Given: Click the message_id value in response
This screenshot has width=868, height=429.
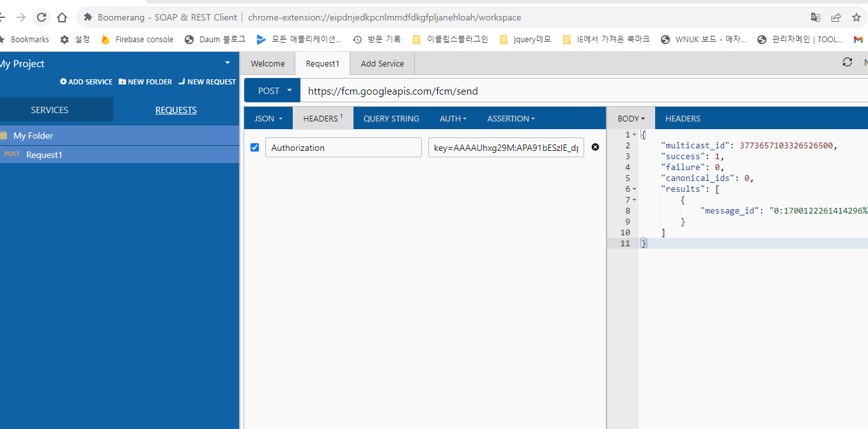Looking at the screenshot, I should pyautogui.click(x=818, y=211).
